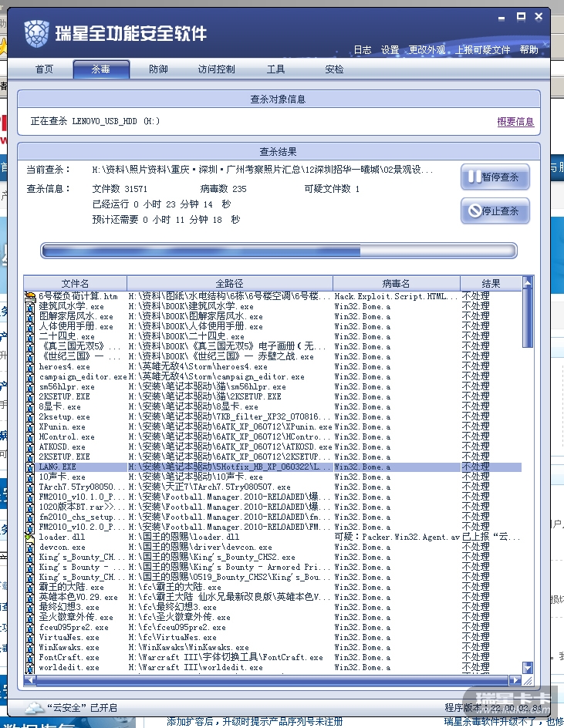Image resolution: width=564 pixels, height=728 pixels.
Task: Select the campaign_editor.exe row
Action: pyautogui.click(x=273, y=376)
